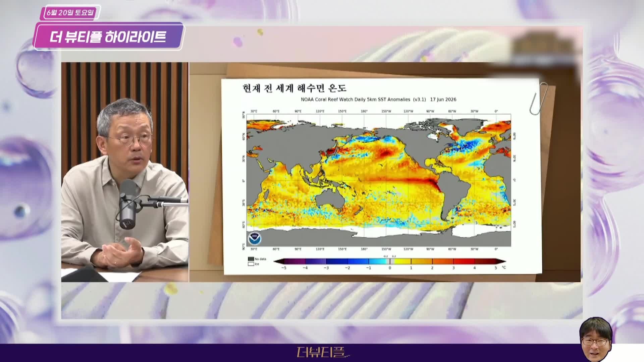Click the −5 label on the temperature colorbar

click(284, 268)
